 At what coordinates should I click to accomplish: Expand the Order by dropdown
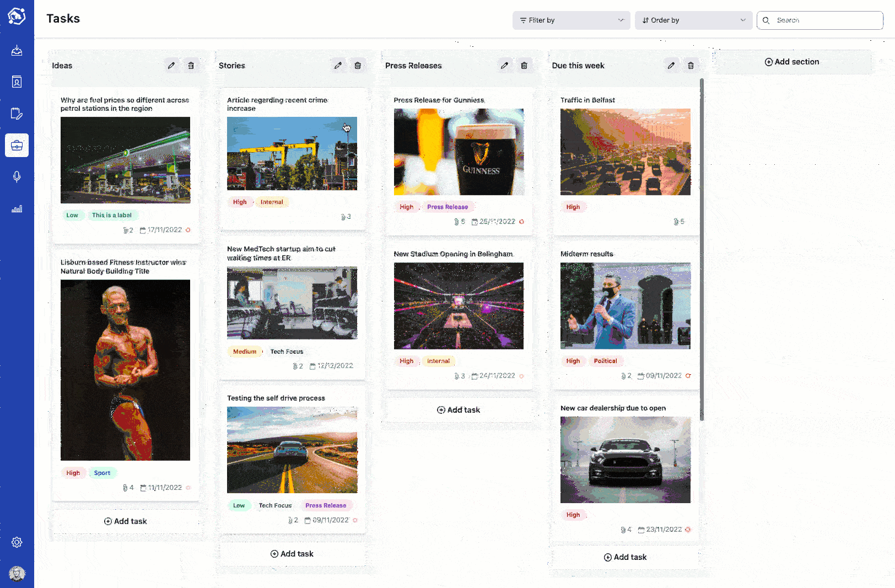click(x=693, y=20)
